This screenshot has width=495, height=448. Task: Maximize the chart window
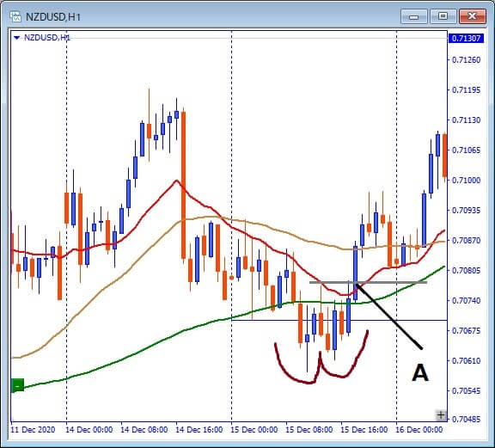point(443,16)
